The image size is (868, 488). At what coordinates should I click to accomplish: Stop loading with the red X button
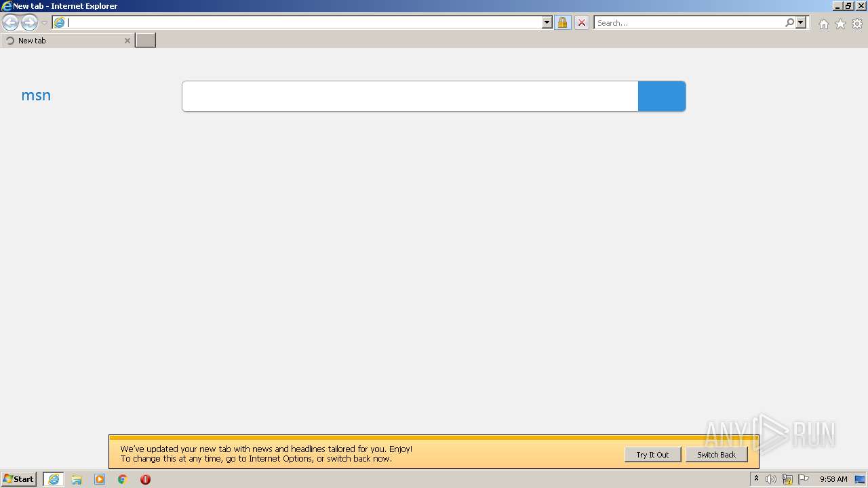[582, 23]
